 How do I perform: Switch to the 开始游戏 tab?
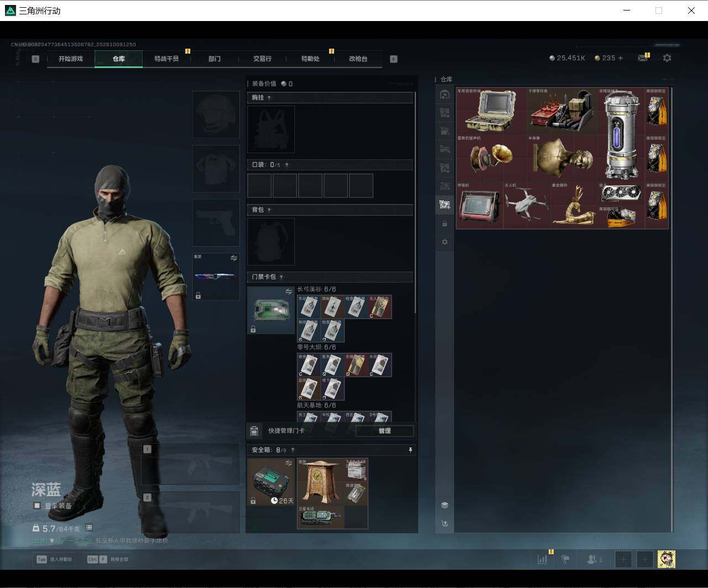[71, 59]
